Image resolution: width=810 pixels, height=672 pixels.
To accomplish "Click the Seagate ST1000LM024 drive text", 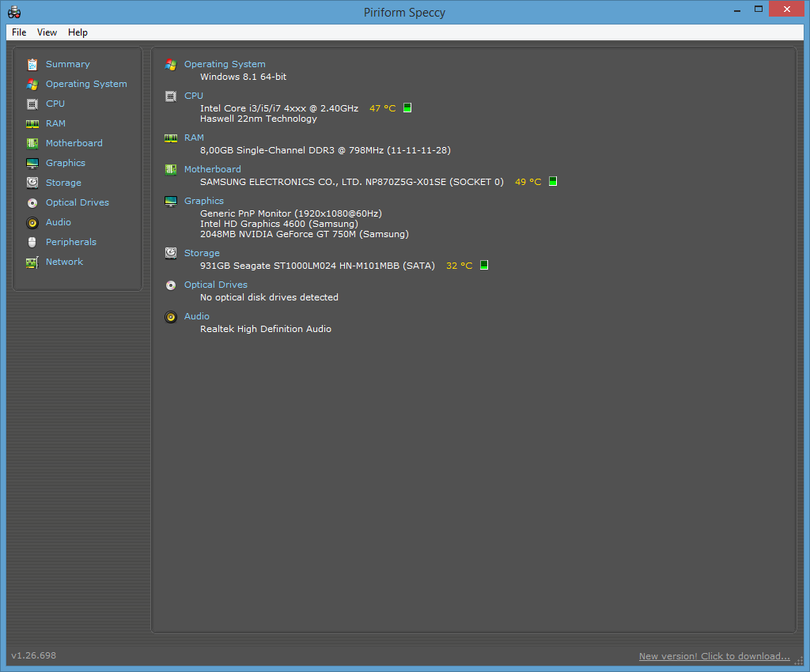I will tap(317, 266).
